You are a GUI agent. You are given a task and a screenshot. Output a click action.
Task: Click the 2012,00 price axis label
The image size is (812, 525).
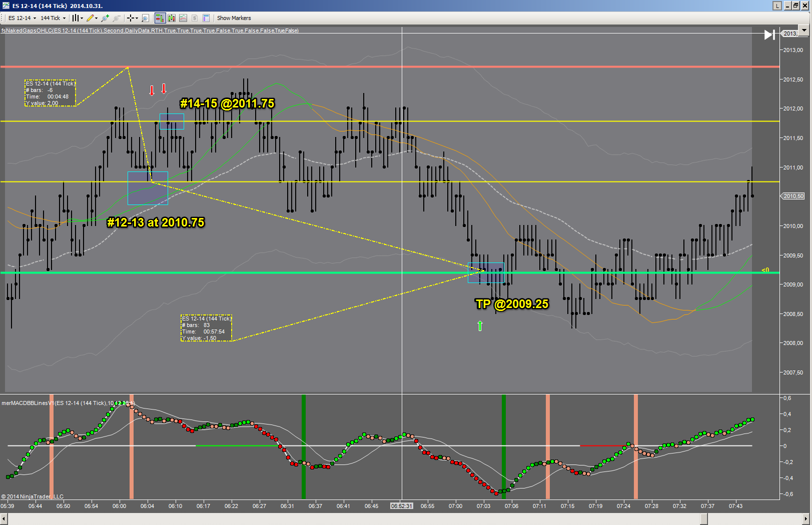coord(793,108)
